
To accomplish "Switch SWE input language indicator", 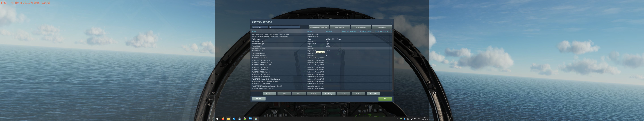I will (x=419, y=119).
